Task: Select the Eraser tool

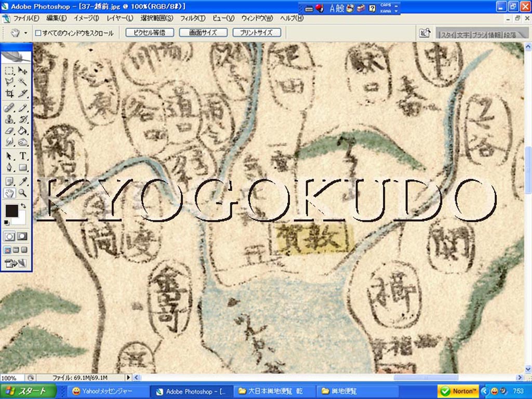Action: click(x=9, y=130)
